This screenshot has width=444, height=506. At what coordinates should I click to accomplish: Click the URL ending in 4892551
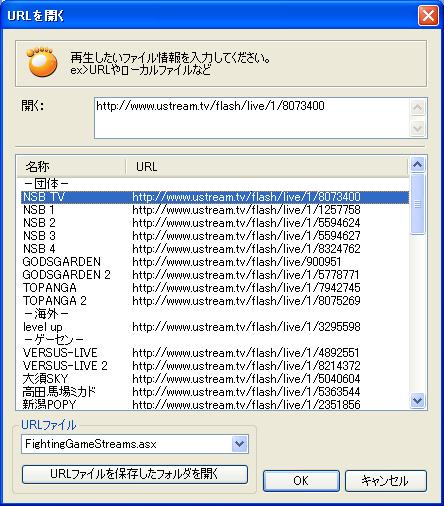246,353
